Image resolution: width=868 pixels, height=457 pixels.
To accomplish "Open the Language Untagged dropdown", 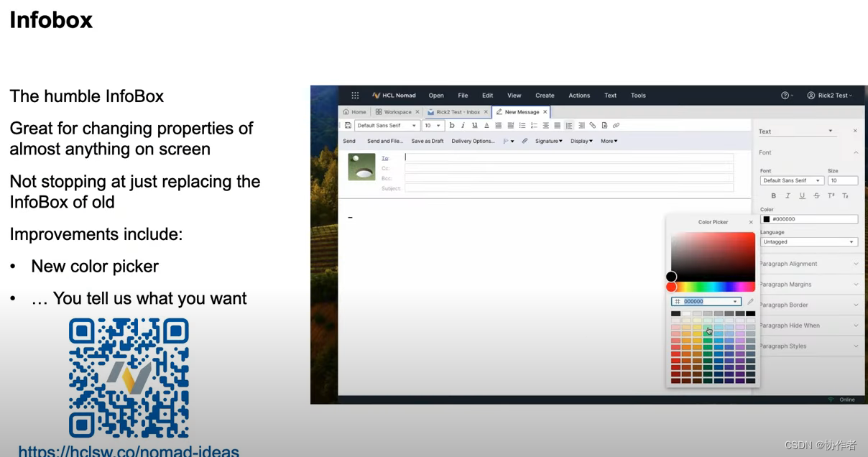I will click(809, 242).
